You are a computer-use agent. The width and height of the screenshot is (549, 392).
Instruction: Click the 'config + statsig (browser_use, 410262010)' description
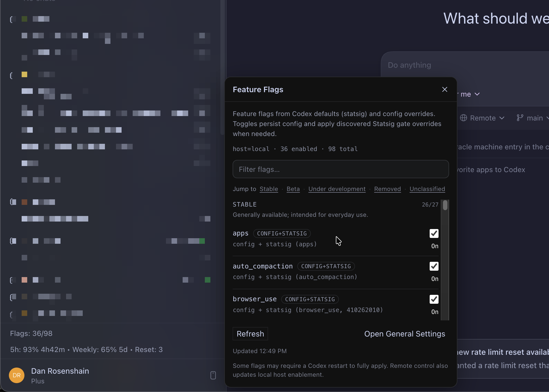click(308, 310)
